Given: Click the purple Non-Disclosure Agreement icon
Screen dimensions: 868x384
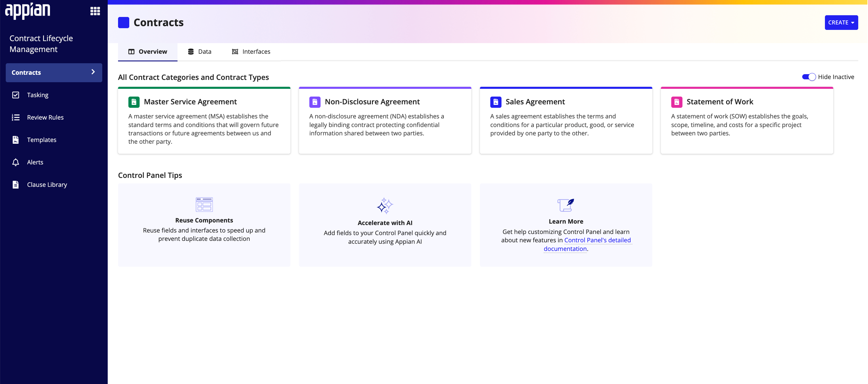Looking at the screenshot, I should 315,102.
